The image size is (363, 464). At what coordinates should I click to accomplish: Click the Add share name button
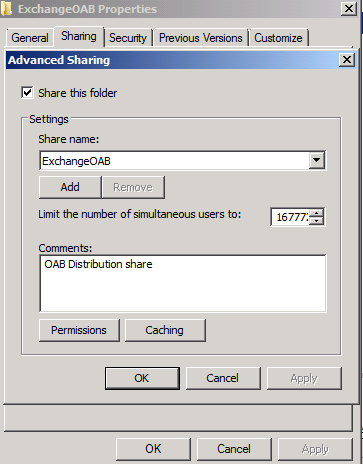[70, 187]
